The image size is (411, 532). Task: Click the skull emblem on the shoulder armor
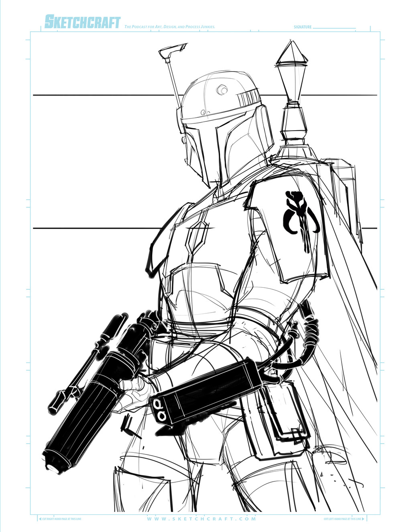click(x=301, y=221)
